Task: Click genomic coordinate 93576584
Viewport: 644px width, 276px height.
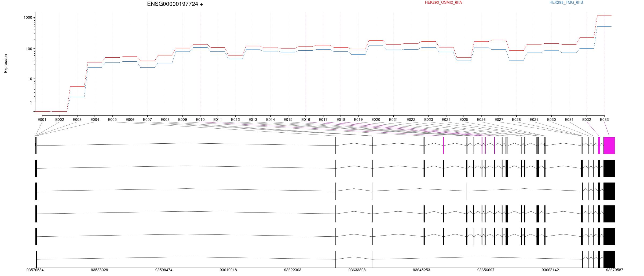Action: point(35,270)
